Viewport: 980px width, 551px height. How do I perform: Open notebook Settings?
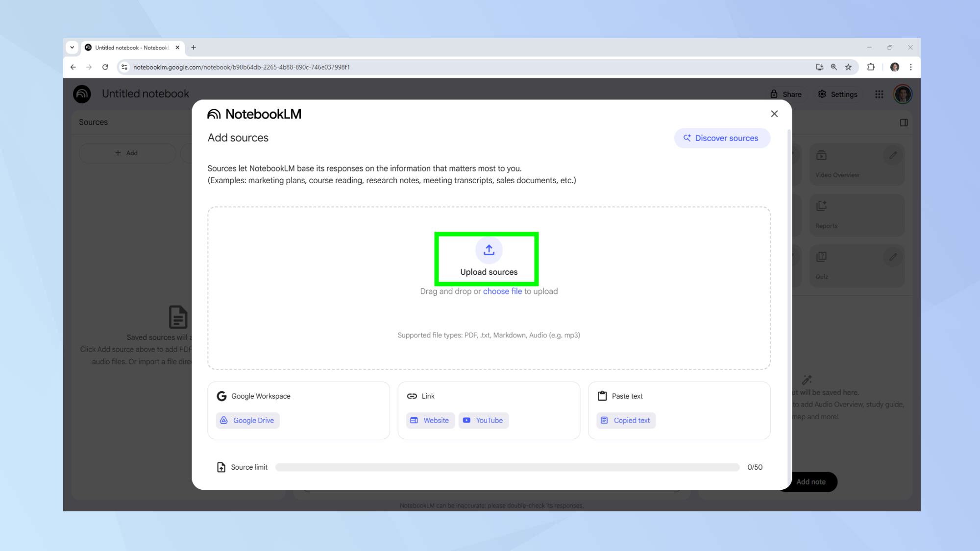[x=837, y=94]
